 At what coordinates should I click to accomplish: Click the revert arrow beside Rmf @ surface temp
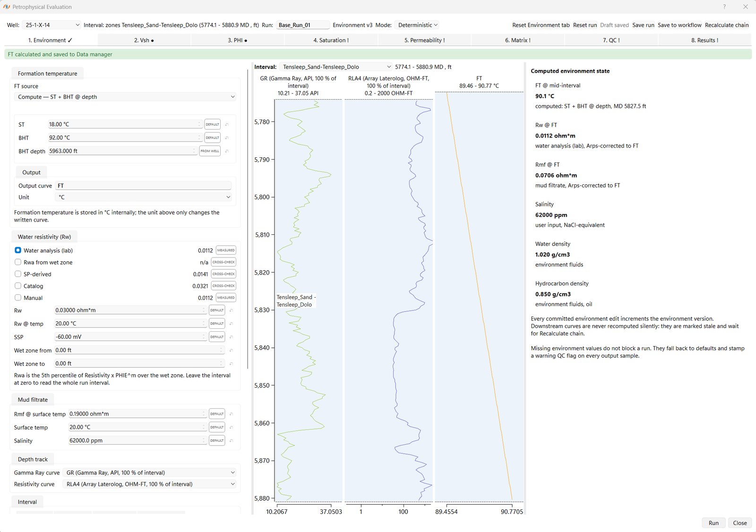[231, 414]
